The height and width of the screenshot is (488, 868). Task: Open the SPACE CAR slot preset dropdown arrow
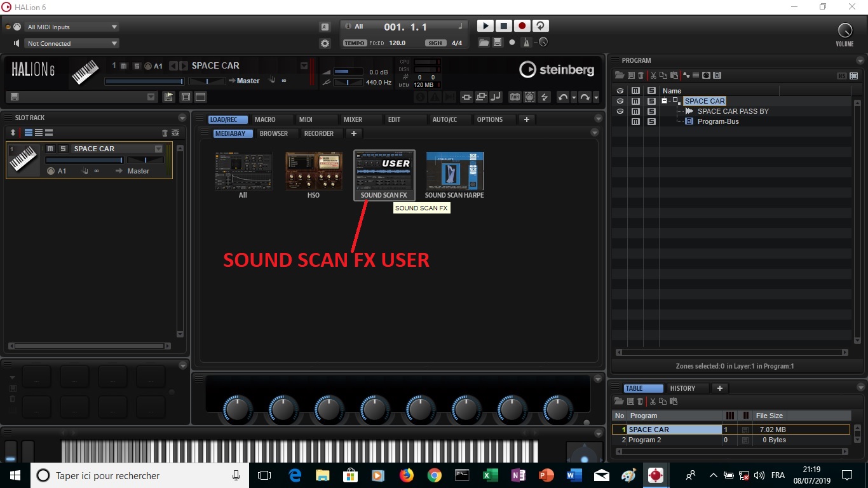[x=158, y=149]
